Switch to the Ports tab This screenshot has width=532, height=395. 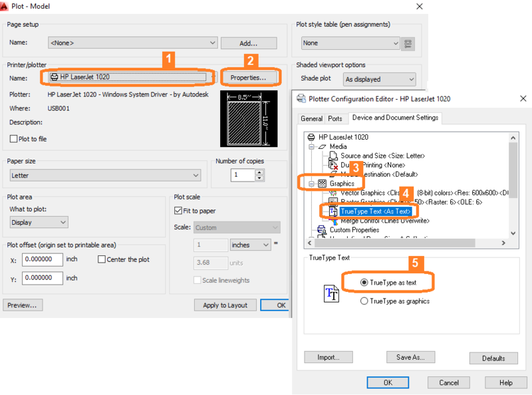pyautogui.click(x=335, y=118)
